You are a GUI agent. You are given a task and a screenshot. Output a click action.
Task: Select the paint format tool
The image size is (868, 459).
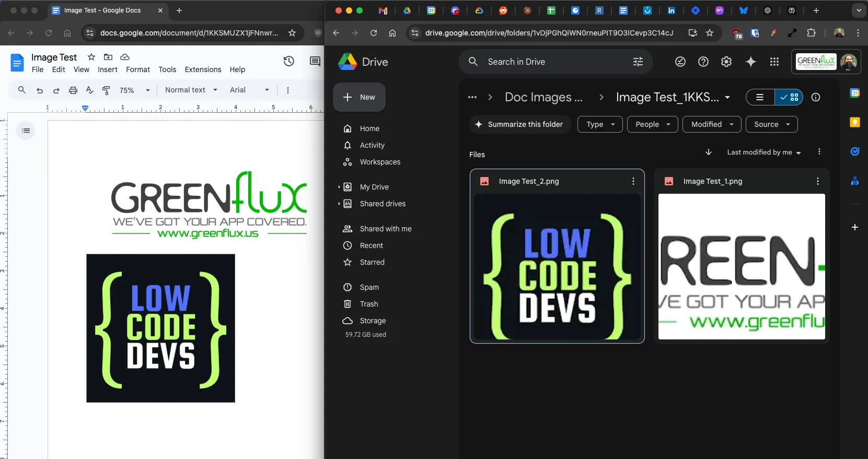(106, 90)
